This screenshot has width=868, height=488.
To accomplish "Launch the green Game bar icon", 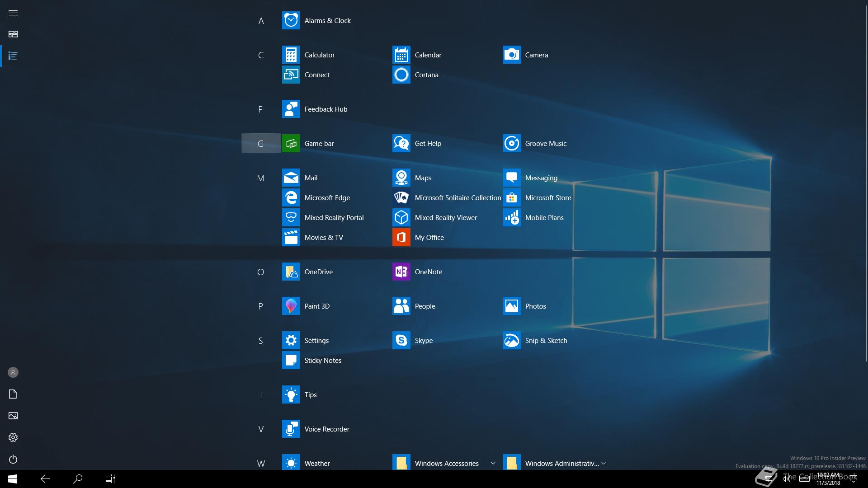I will [291, 143].
